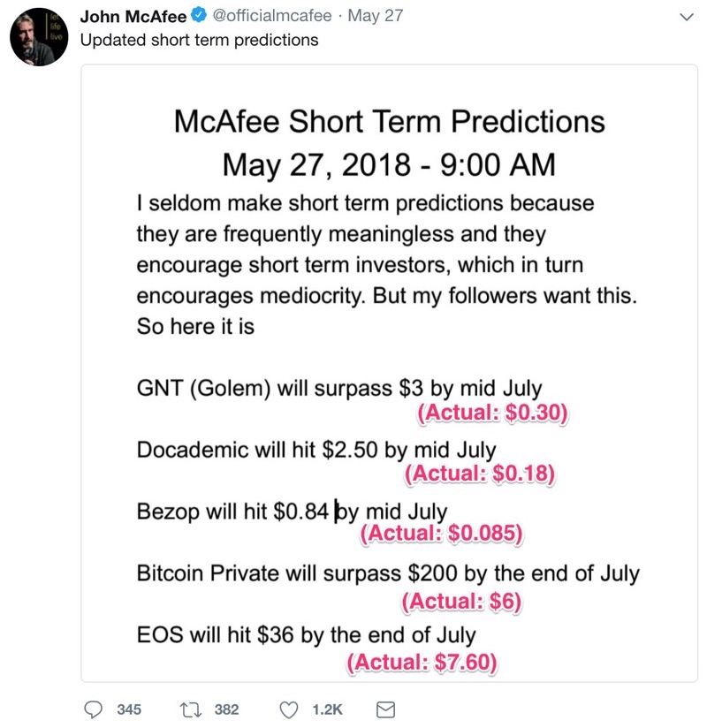Viewport: 707px width, 728px height.
Task: Click the reply speech bubble icon
Action: 93,709
